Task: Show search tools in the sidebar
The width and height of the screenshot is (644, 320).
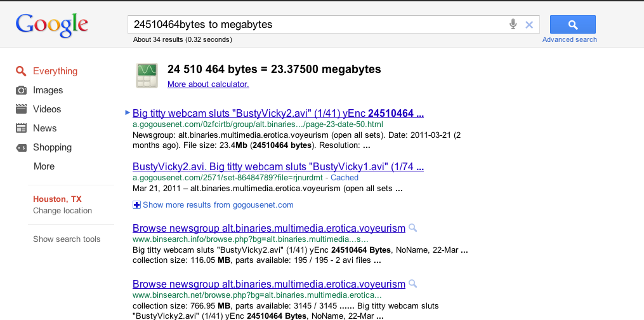Action: click(67, 239)
